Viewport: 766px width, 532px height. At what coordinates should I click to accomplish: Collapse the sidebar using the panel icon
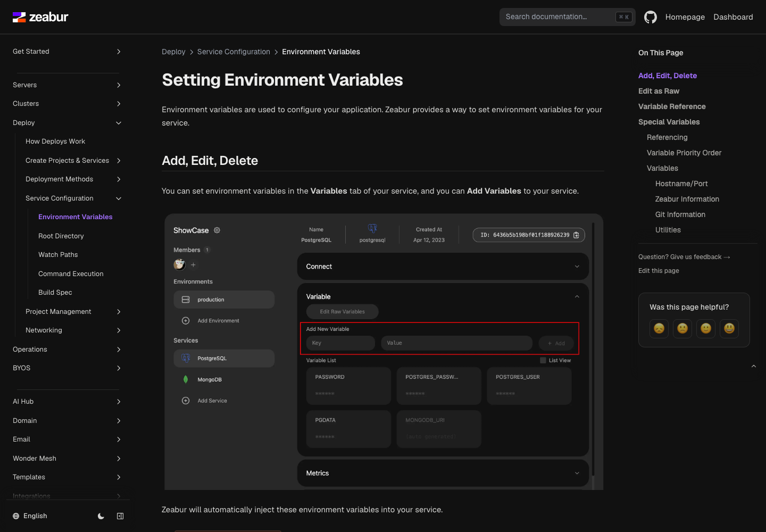120,516
